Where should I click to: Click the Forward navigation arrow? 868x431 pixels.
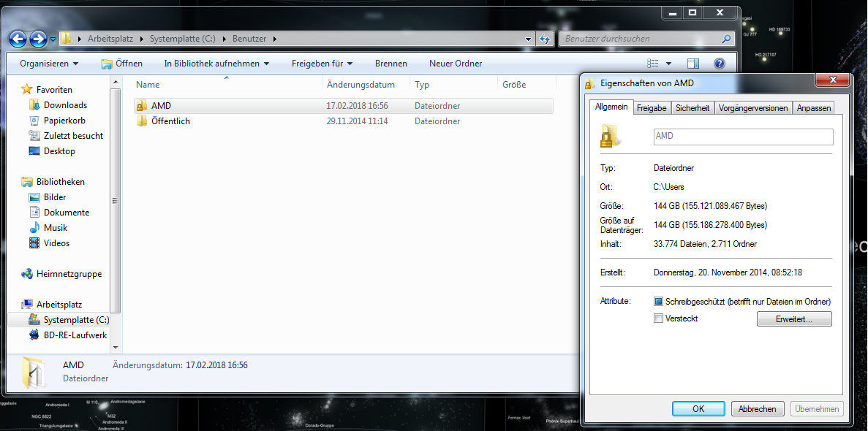(x=37, y=39)
